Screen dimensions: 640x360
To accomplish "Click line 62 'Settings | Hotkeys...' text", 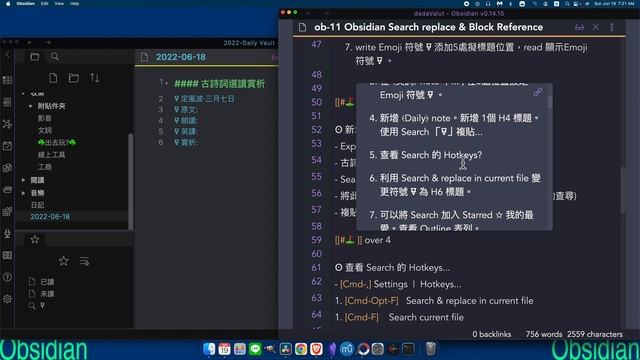I will [417, 284].
